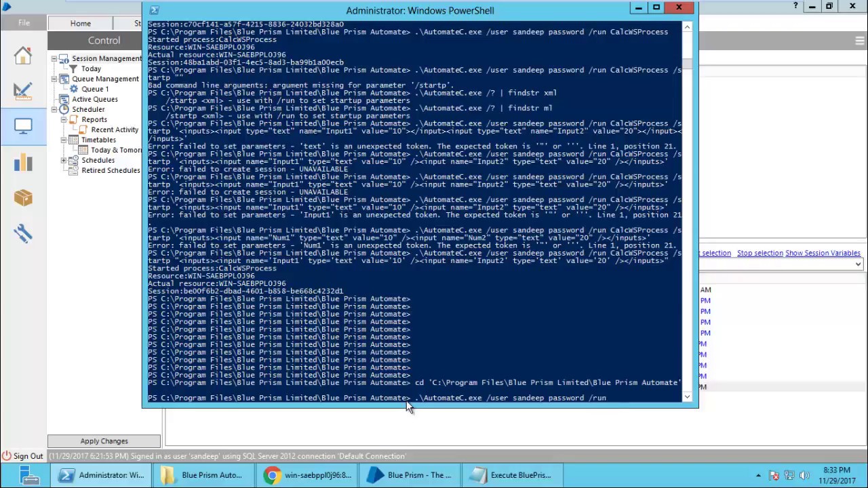The width and height of the screenshot is (868, 488).
Task: Open the Studio ruler-and-pencil icon
Action: (23, 90)
